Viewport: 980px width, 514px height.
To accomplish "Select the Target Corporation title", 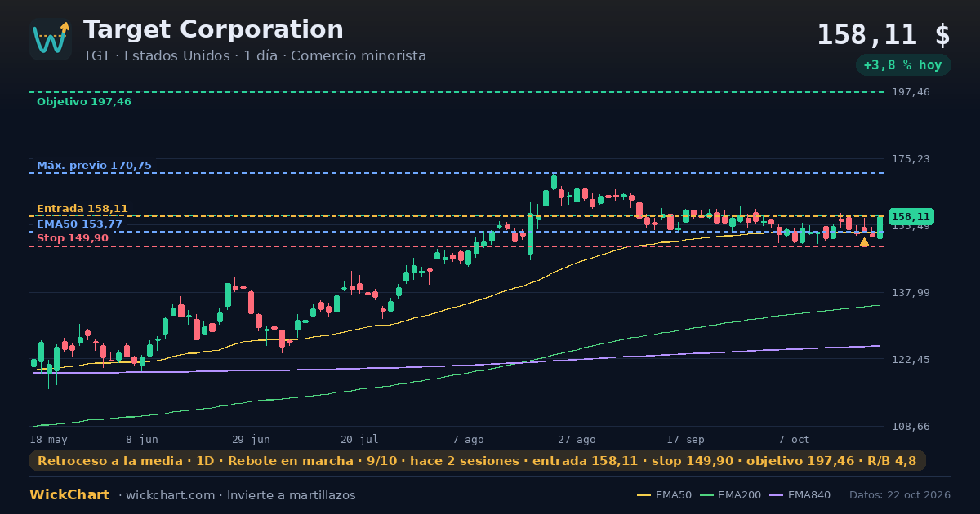I will point(213,29).
